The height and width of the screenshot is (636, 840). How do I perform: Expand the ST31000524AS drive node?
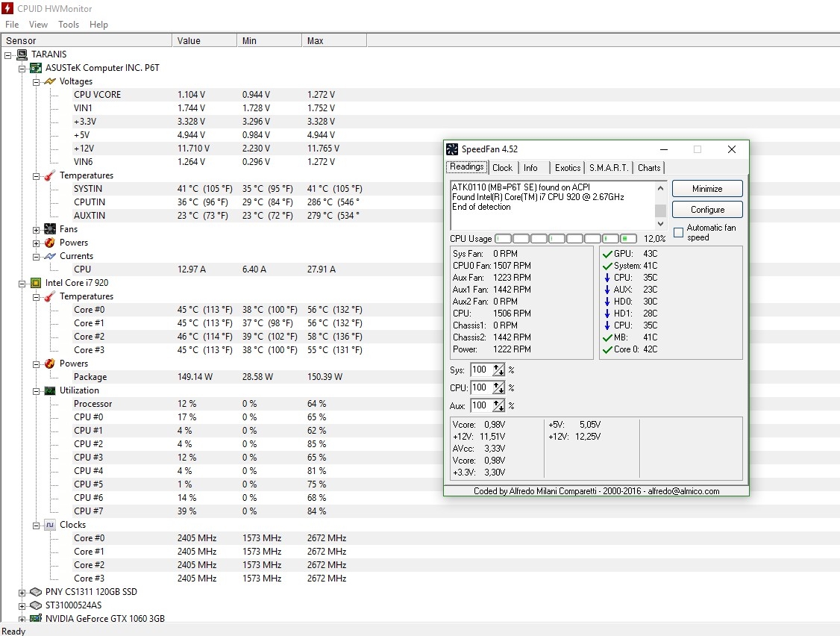pos(22,606)
